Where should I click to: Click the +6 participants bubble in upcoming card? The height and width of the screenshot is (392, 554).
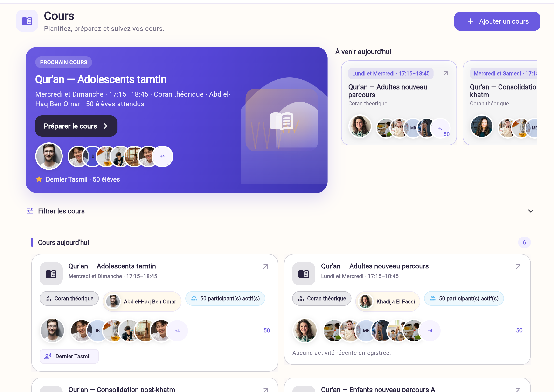pyautogui.click(x=440, y=128)
